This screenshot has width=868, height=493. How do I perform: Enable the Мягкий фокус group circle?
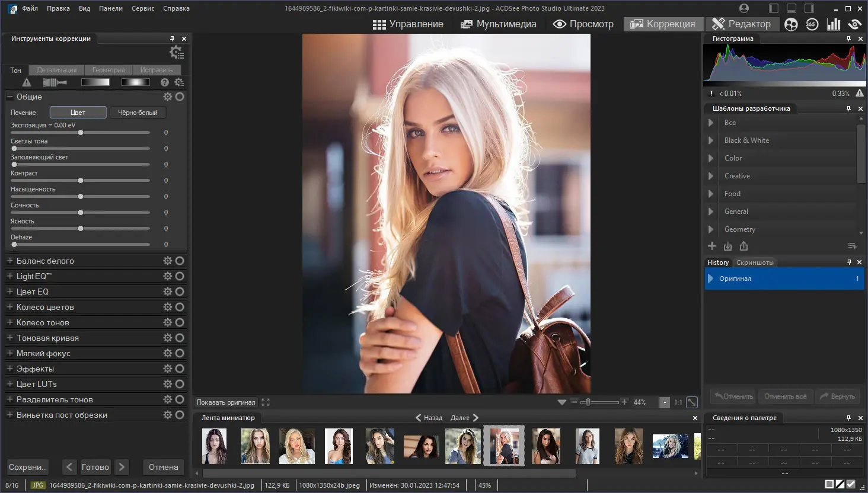[180, 353]
